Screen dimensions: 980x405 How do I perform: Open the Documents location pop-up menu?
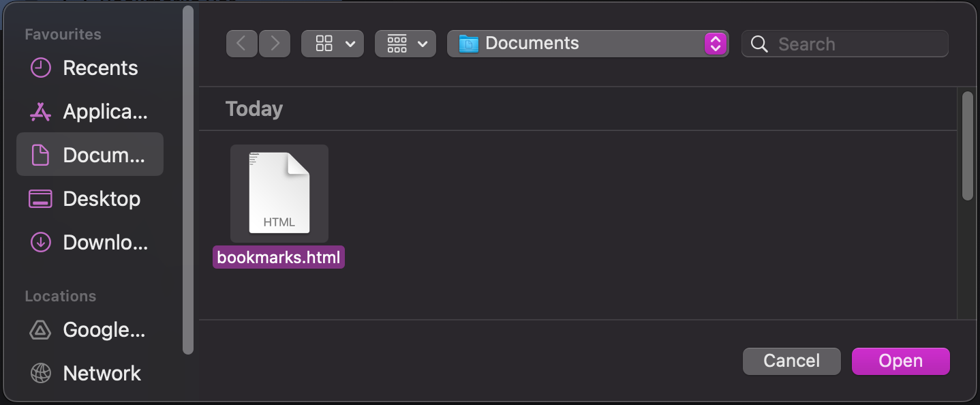pyautogui.click(x=587, y=44)
